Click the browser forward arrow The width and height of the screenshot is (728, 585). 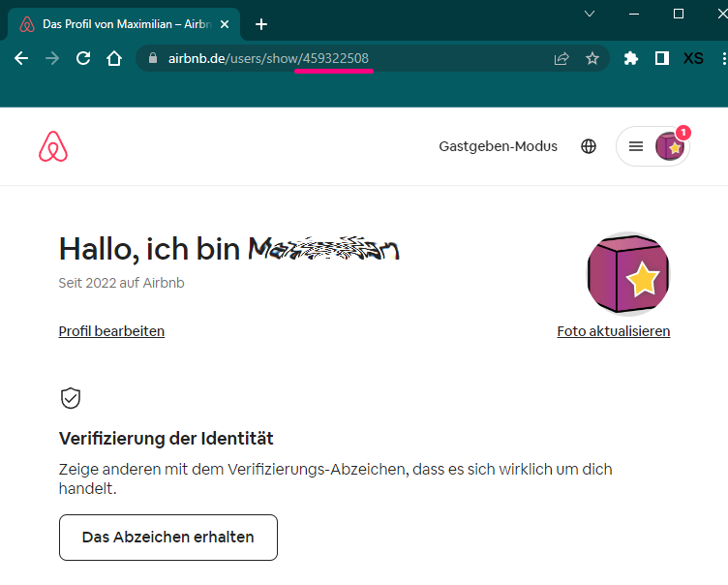click(x=52, y=58)
